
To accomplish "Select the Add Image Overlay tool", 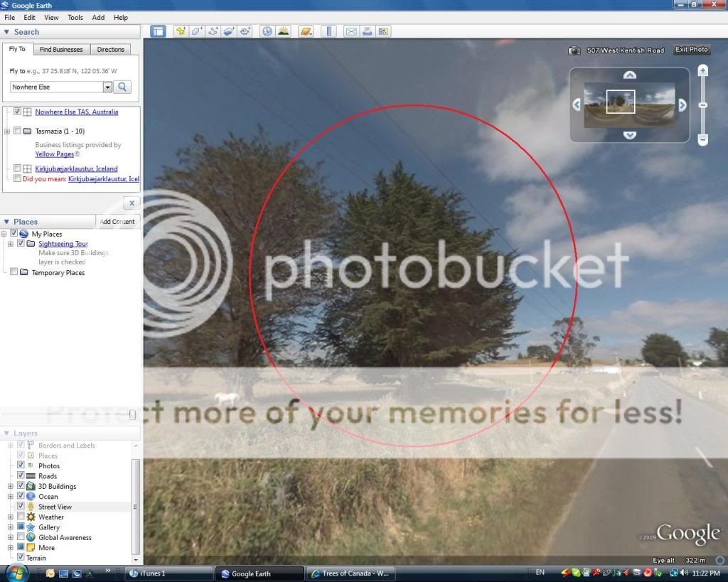I will (x=230, y=31).
